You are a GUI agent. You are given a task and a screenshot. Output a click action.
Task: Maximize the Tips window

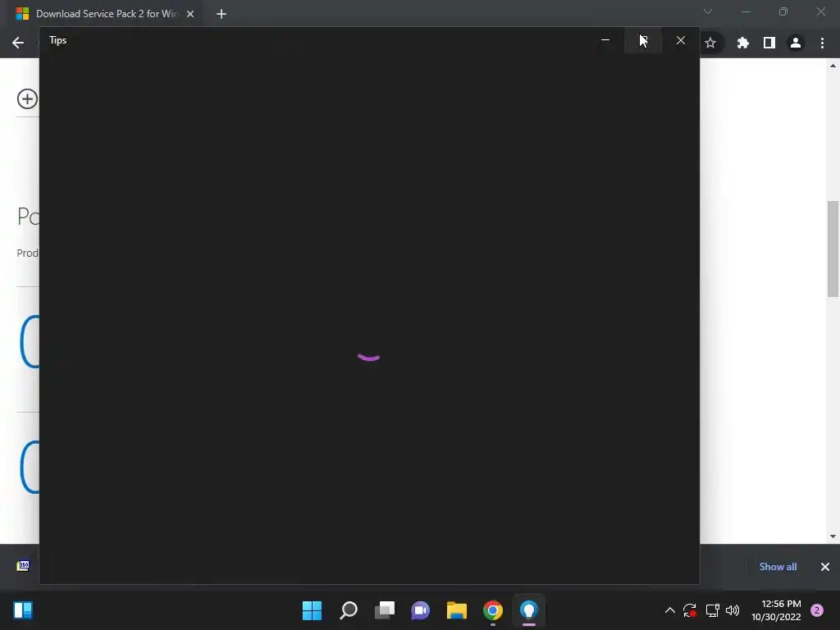[643, 40]
